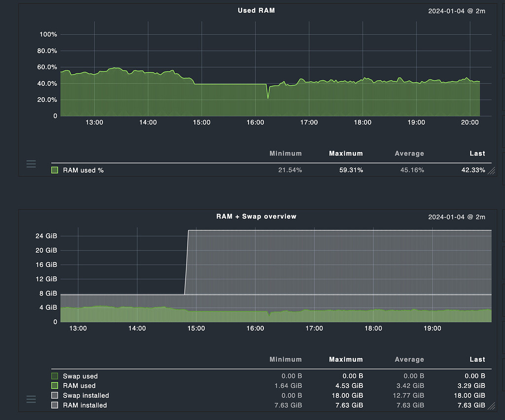The image size is (505, 420).
Task: Click the Average column header in RAM + Swap
Action: click(409, 359)
